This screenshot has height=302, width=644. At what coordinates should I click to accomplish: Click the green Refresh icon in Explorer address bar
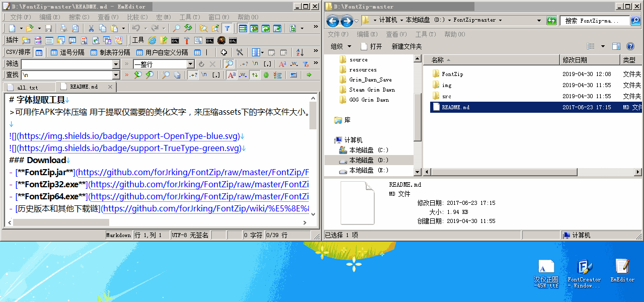(551, 20)
